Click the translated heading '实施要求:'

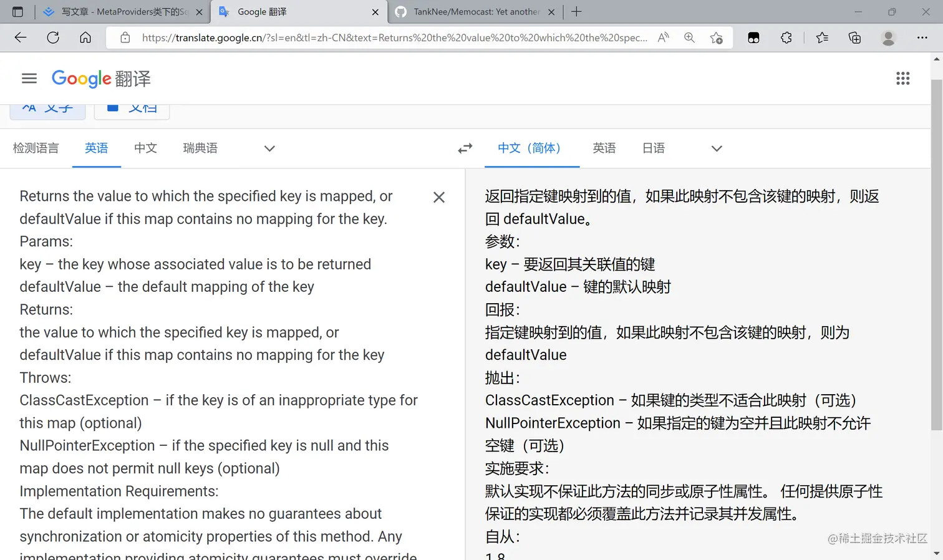point(517,468)
